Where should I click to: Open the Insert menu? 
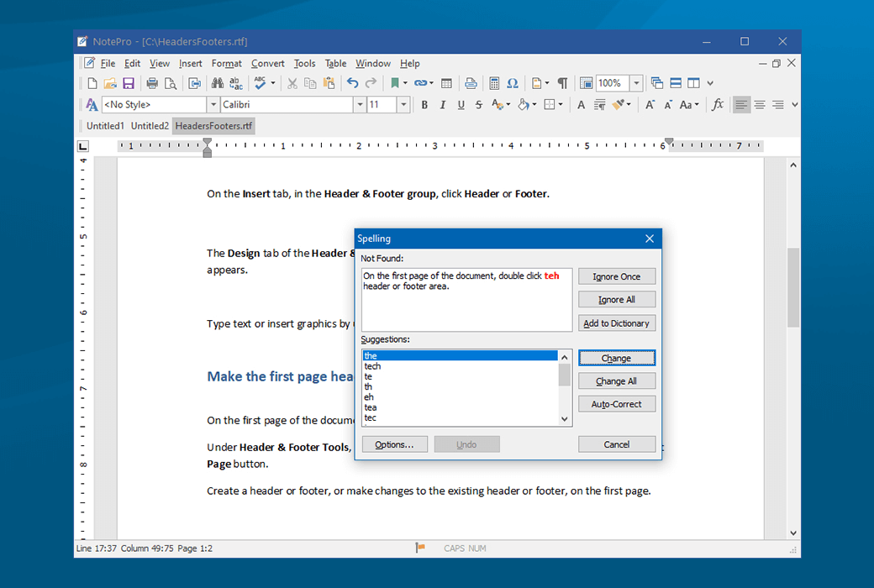pyautogui.click(x=191, y=64)
